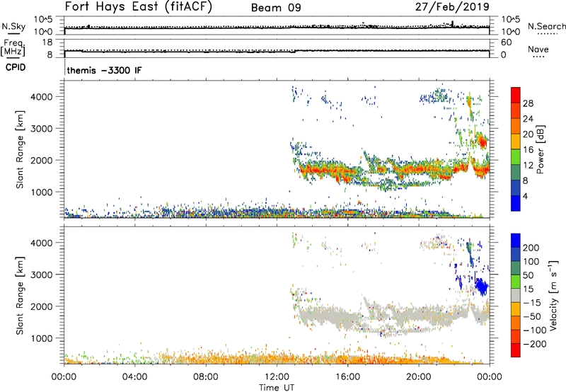Click the 'Slant Range [km]' label of power panel
The height and width of the screenshot is (392, 566).
coord(20,149)
